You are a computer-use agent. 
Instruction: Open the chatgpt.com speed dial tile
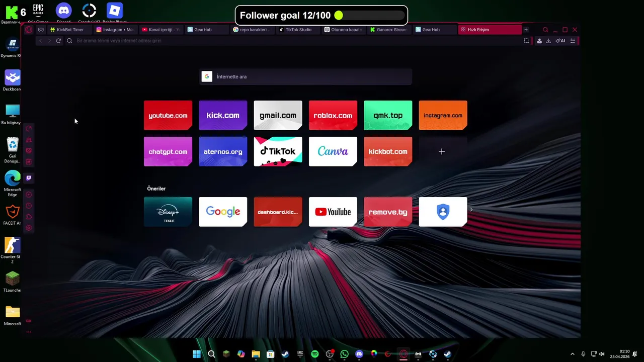tap(168, 151)
